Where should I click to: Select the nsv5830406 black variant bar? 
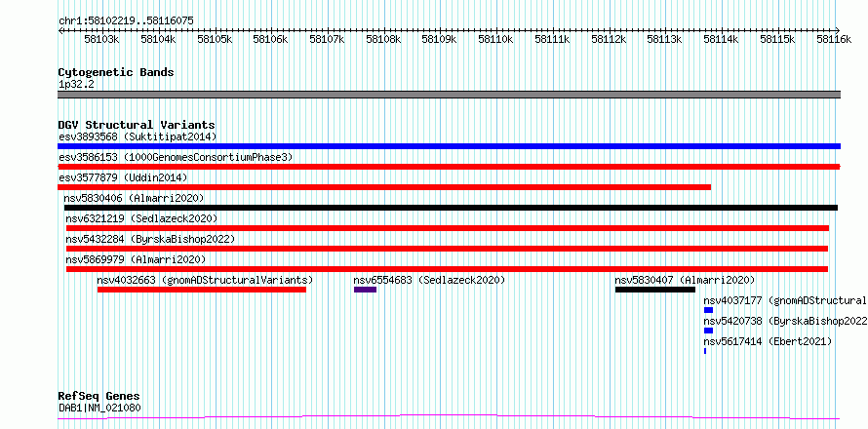click(452, 208)
